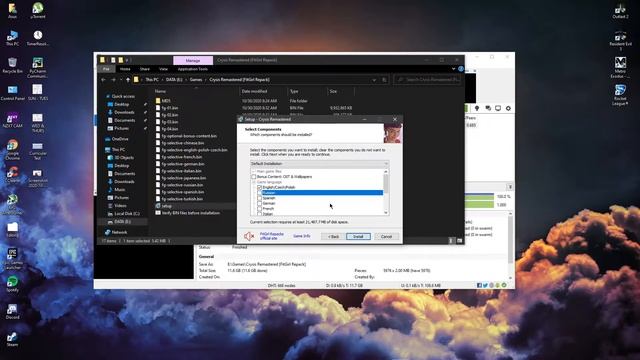Image resolution: width=640 pixels, height=360 pixels.
Task: Open the Share ribbon tab
Action: [x=144, y=69]
